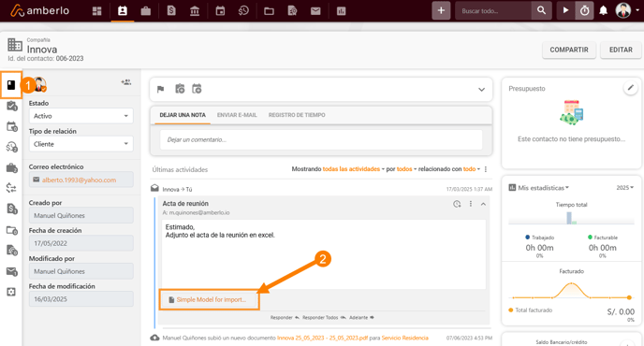Collapse the Acta de reunión email
The height and width of the screenshot is (346, 644).
483,204
